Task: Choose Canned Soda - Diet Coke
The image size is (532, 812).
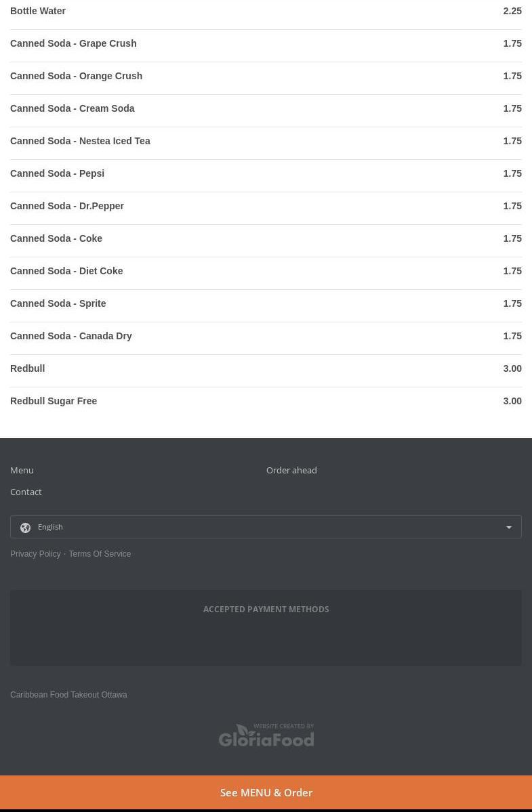Action: click(66, 271)
